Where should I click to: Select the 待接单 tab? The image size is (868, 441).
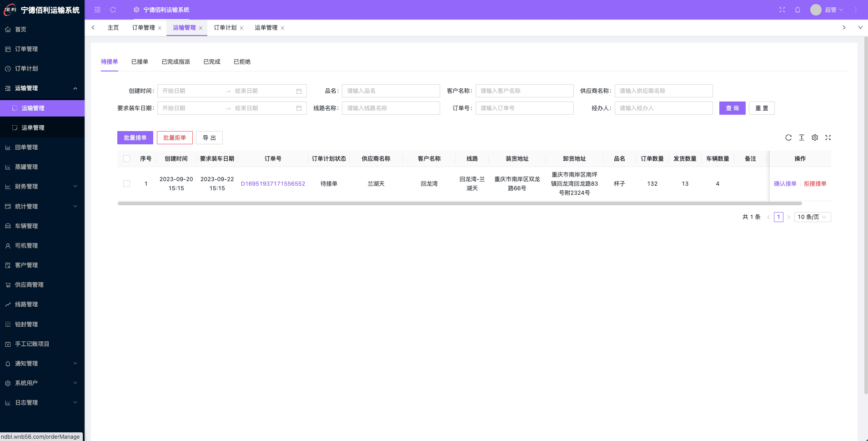(109, 62)
